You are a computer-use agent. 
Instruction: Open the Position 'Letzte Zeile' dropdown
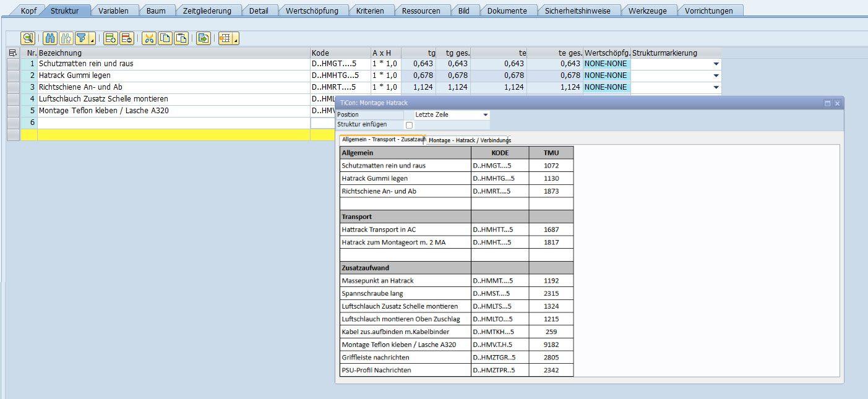point(485,115)
